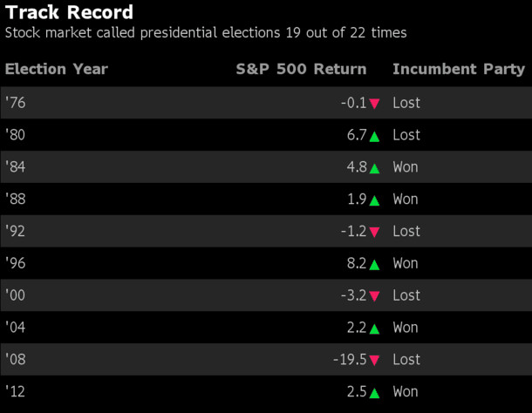Click the red down arrow for '08

(374, 361)
